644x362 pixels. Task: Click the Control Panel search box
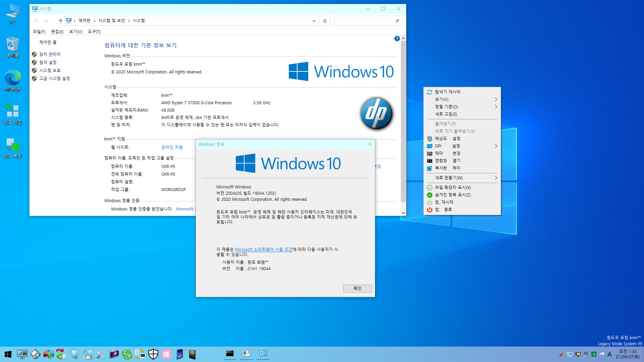368,21
